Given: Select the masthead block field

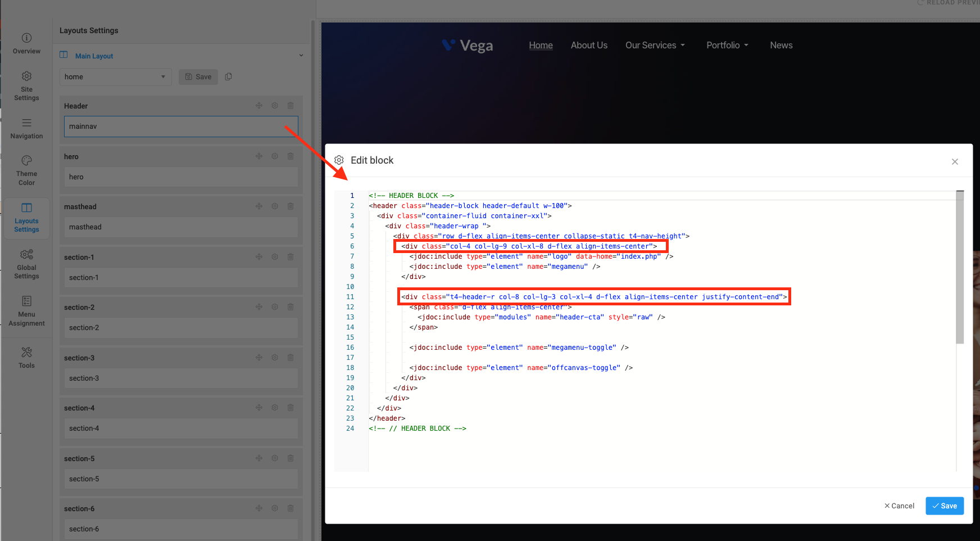Looking at the screenshot, I should [181, 227].
